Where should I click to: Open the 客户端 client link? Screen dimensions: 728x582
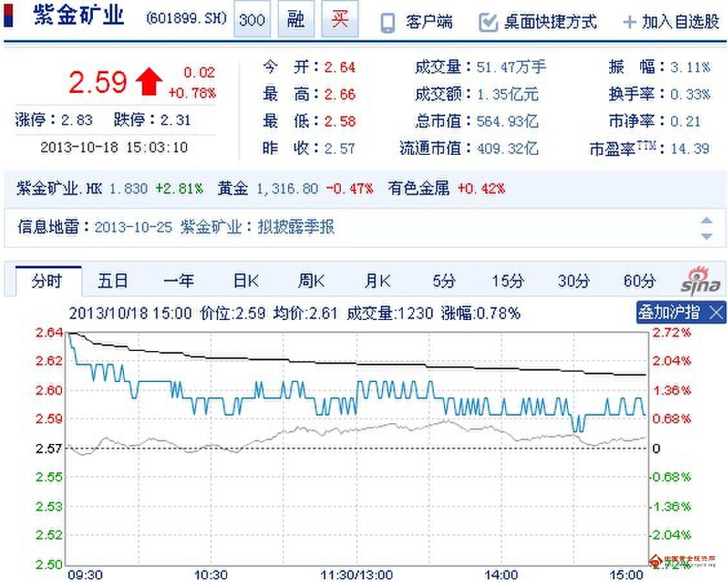click(x=429, y=22)
